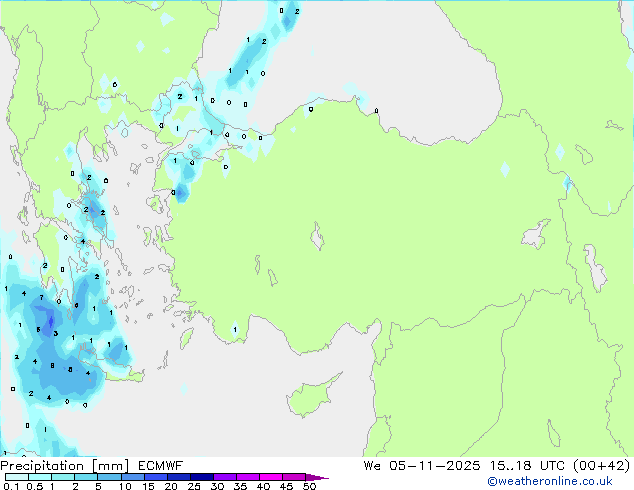The height and width of the screenshot is (490, 634).
Task: Open the weatheronline.co.uk copyright link
Action: 550,481
